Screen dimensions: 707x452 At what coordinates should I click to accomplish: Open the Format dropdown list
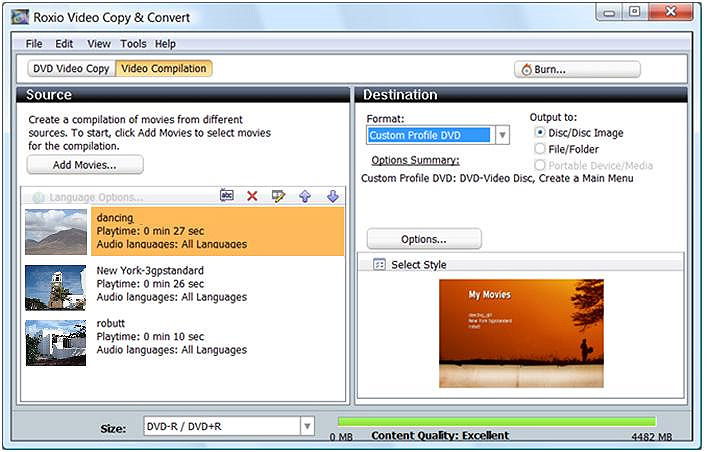click(x=502, y=135)
